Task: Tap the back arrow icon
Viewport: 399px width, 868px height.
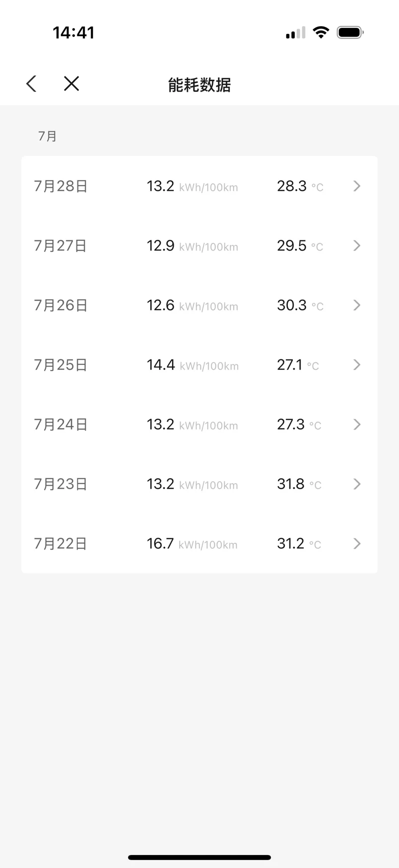Action: 31,83
